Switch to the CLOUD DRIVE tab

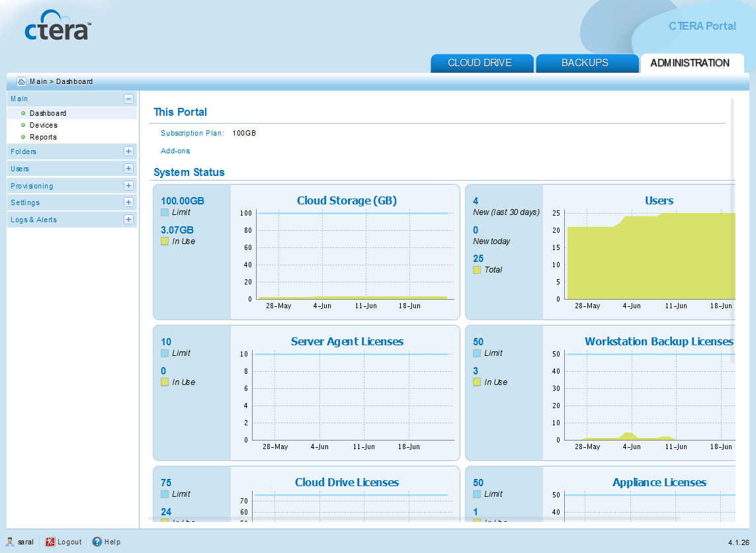482,63
